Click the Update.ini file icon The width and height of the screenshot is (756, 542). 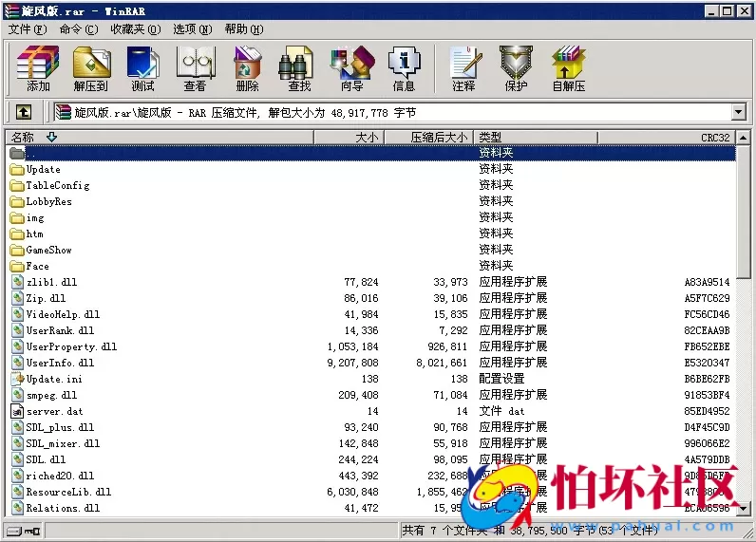(17, 379)
